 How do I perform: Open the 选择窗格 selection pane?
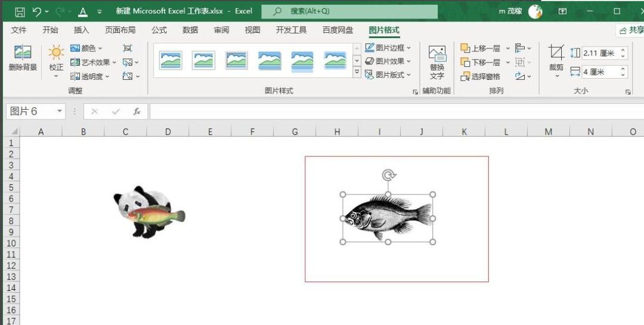tap(480, 76)
